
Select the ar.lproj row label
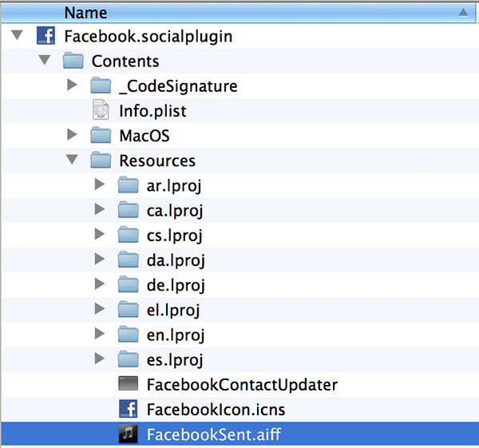pos(174,186)
